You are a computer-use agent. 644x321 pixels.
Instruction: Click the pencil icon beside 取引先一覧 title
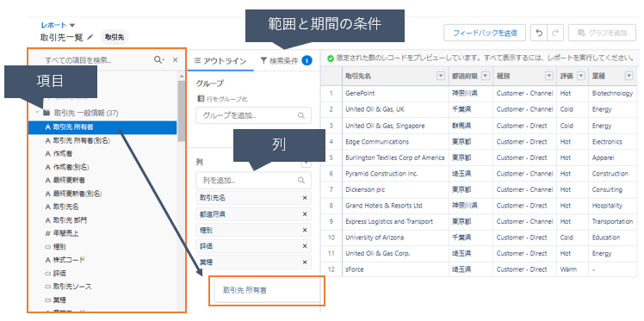(x=90, y=37)
